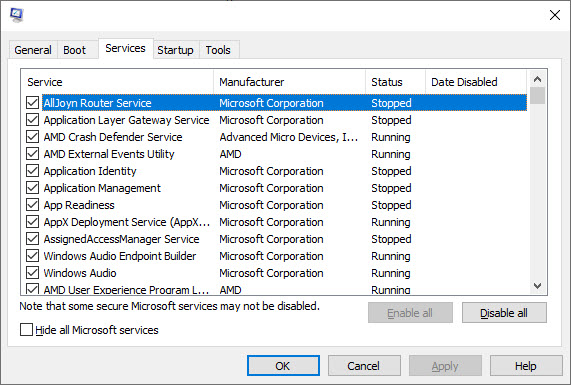The height and width of the screenshot is (385, 571).
Task: Uncheck App Readiness checkbox
Action: (x=32, y=205)
